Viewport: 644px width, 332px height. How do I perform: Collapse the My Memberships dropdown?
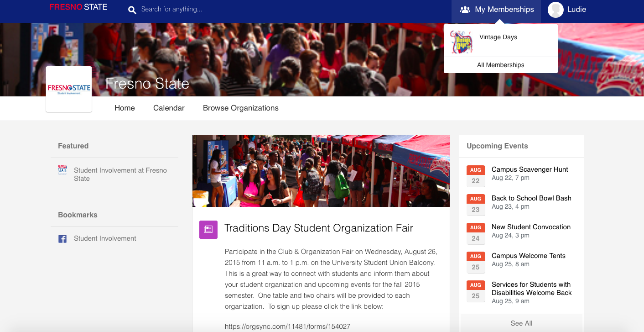tap(496, 10)
